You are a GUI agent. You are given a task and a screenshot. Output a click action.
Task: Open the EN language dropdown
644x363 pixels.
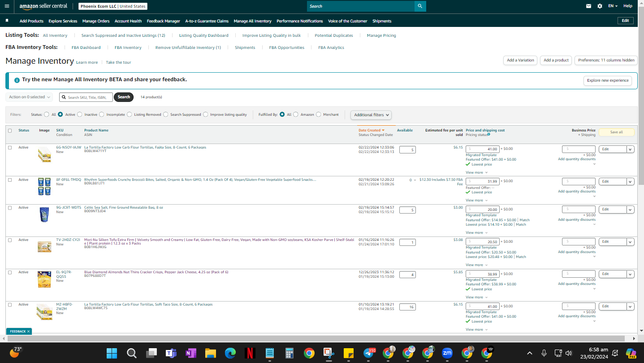pos(613,6)
